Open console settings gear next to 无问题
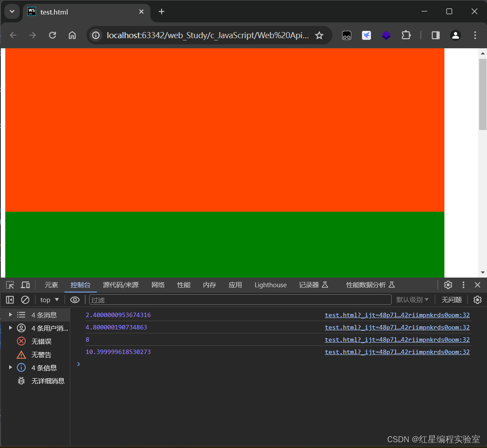 tap(477, 300)
